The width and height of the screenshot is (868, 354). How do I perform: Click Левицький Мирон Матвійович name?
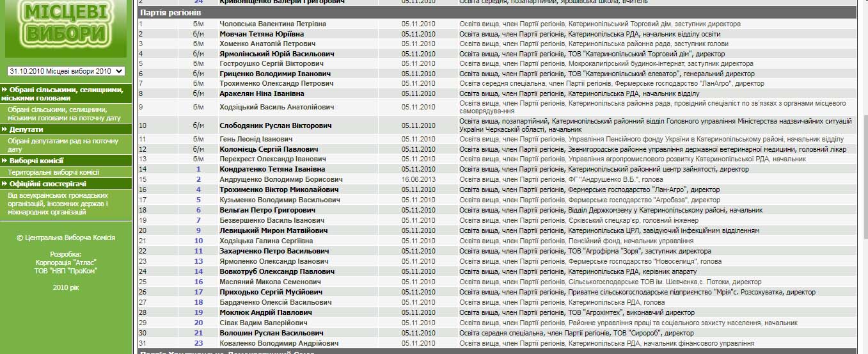tap(273, 230)
